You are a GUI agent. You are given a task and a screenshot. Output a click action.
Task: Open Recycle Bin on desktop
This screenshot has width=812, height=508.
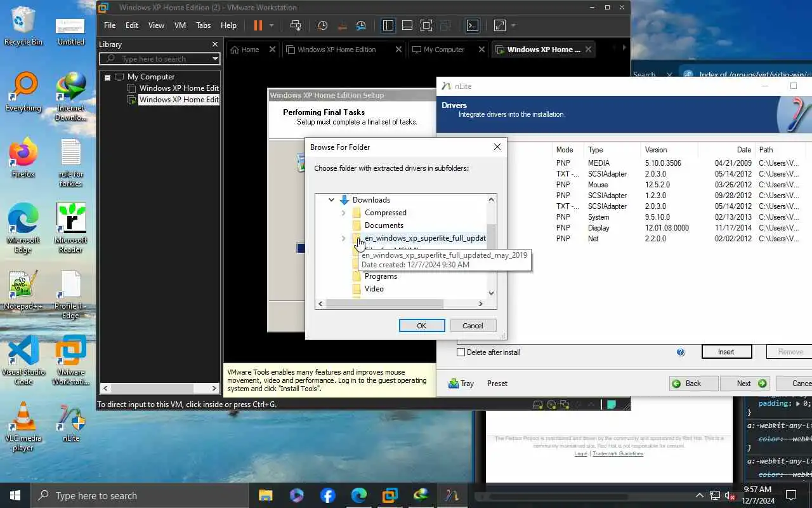(23, 26)
